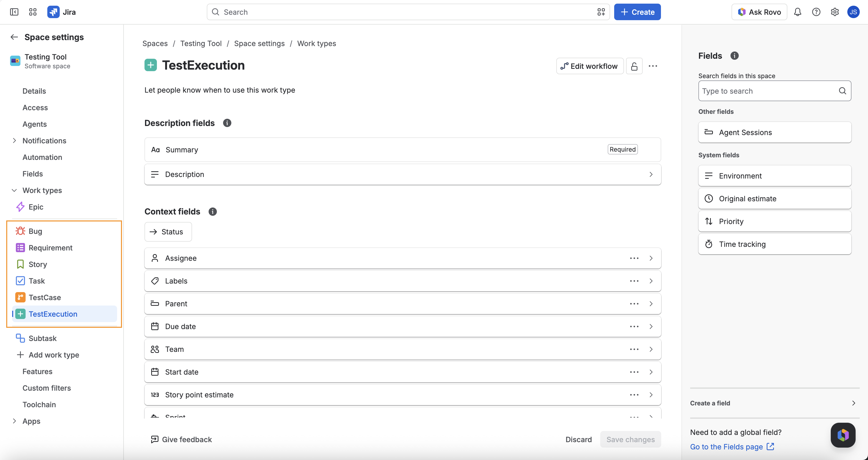Image resolution: width=868 pixels, height=460 pixels.
Task: Open settings gear icon in header
Action: pos(834,12)
